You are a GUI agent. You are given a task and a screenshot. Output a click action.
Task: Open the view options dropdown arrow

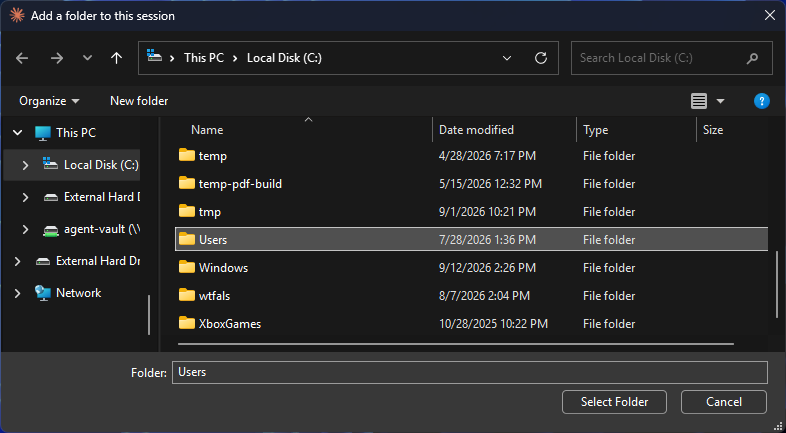coord(720,101)
